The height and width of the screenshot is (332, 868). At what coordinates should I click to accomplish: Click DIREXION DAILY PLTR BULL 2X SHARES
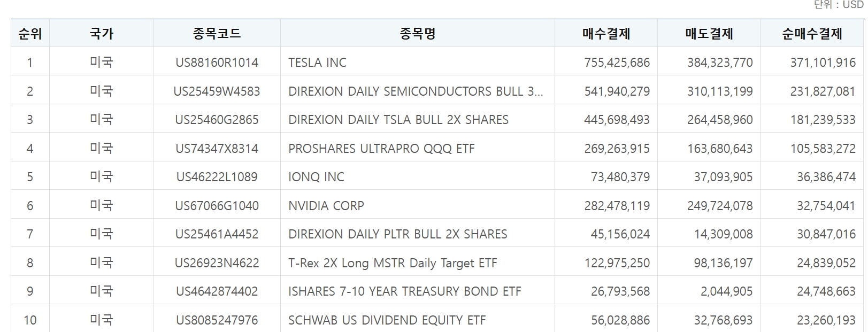(398, 234)
